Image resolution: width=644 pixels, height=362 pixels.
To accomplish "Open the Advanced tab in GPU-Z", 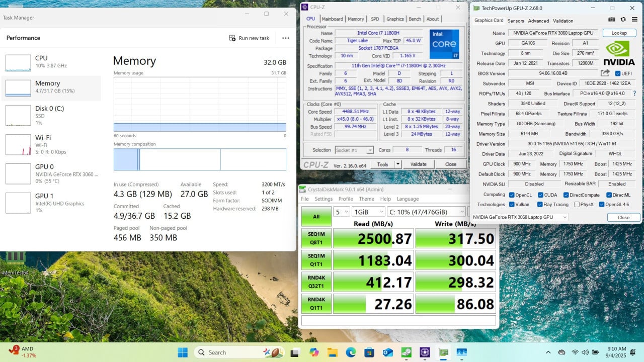I will pos(538,21).
